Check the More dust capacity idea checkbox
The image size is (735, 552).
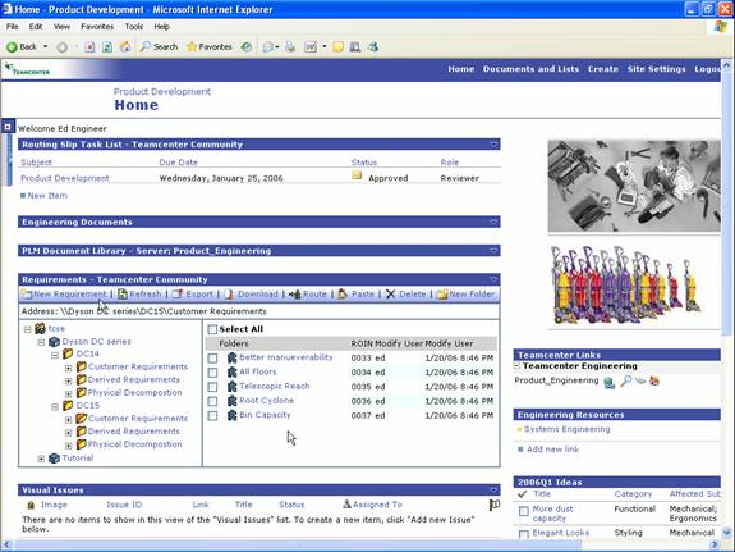click(524, 511)
